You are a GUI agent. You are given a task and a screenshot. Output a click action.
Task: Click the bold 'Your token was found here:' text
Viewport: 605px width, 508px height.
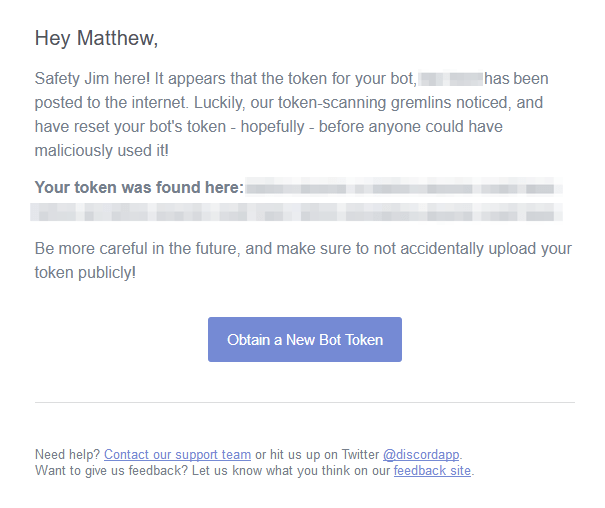[139, 187]
